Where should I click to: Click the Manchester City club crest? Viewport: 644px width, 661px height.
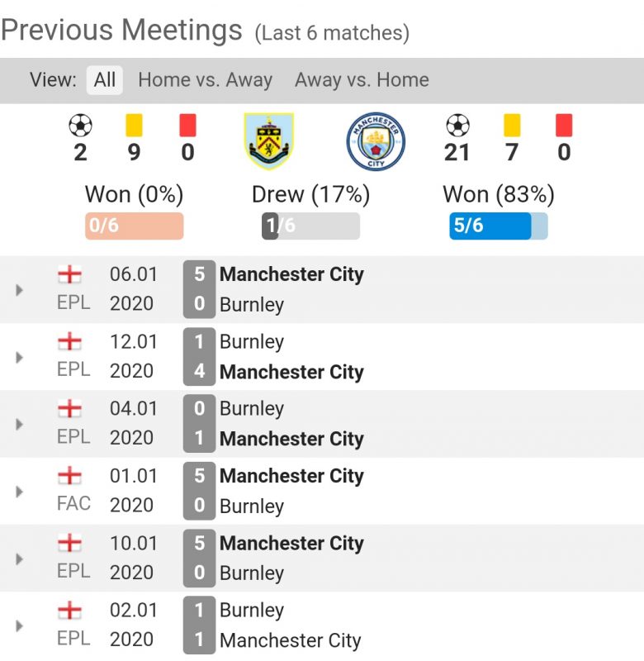[376, 141]
